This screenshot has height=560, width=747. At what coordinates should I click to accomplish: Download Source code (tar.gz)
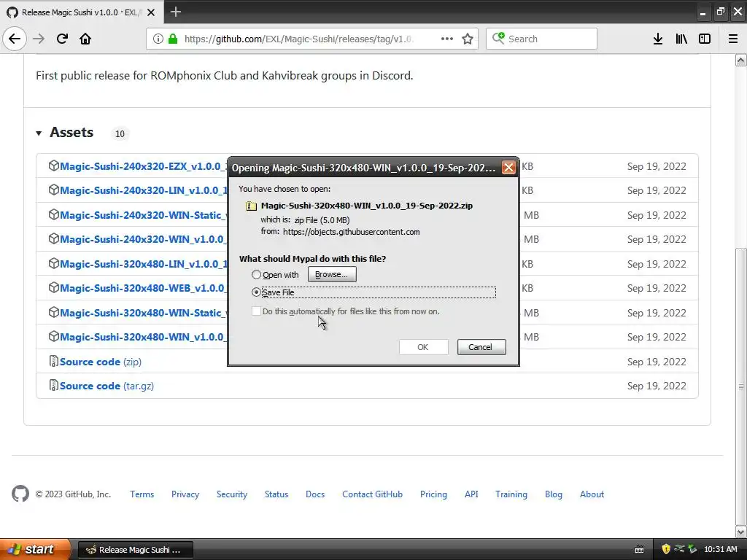(107, 386)
